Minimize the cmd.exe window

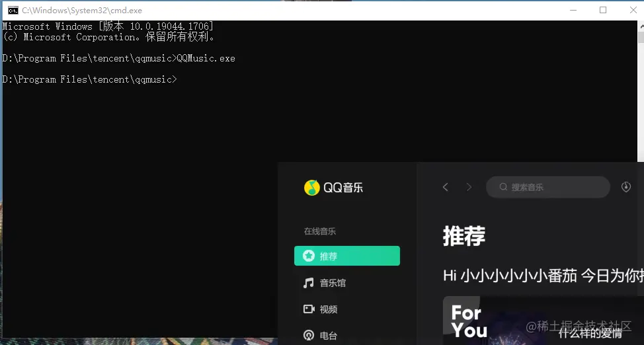click(573, 10)
